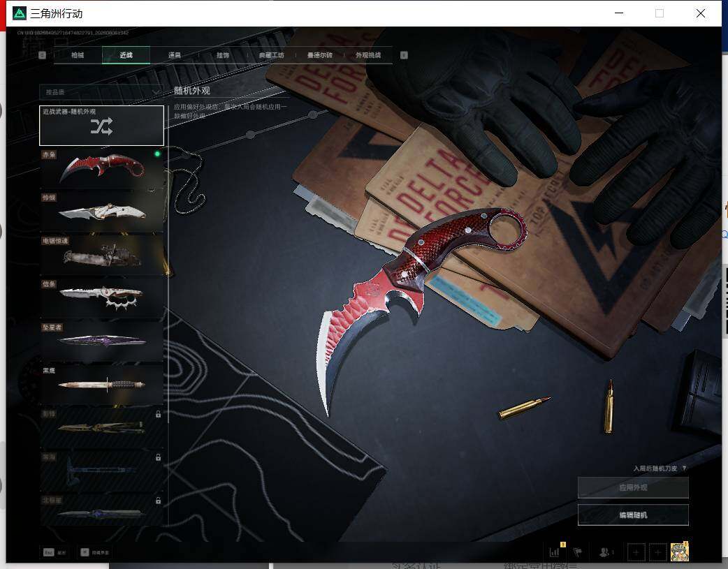Click the left tab-switch key icon
Image resolution: width=728 pixels, height=569 pixels.
(x=42, y=55)
